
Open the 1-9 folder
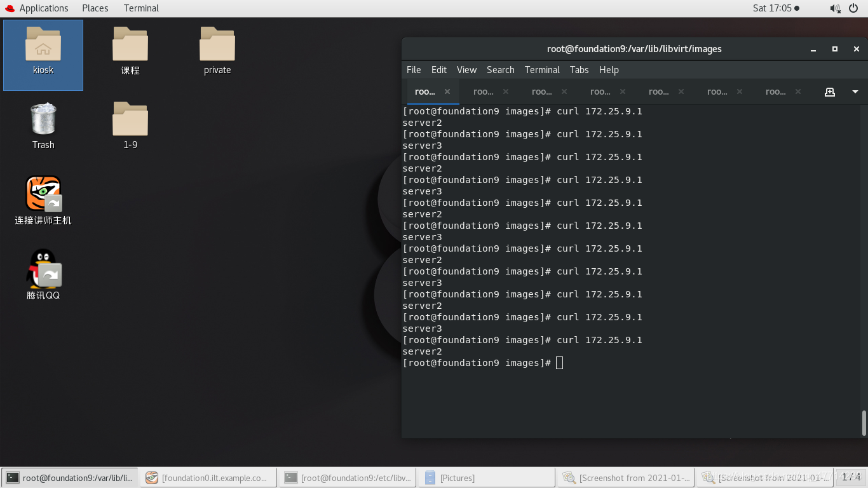click(130, 121)
